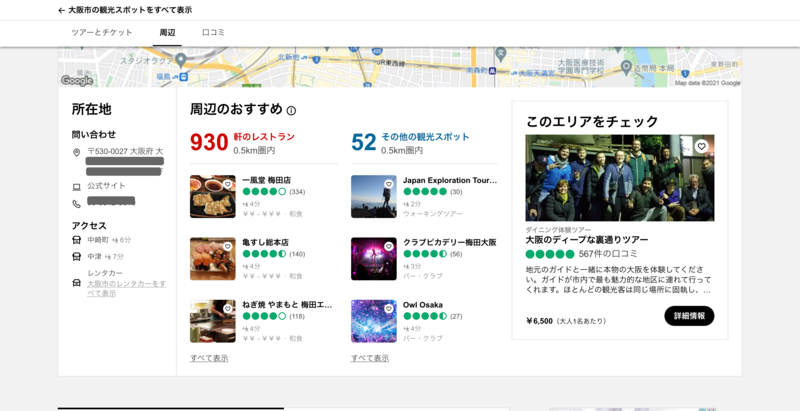This screenshot has width=800, height=411.
Task: Click the 567件の口コミ review count
Action: click(x=608, y=254)
